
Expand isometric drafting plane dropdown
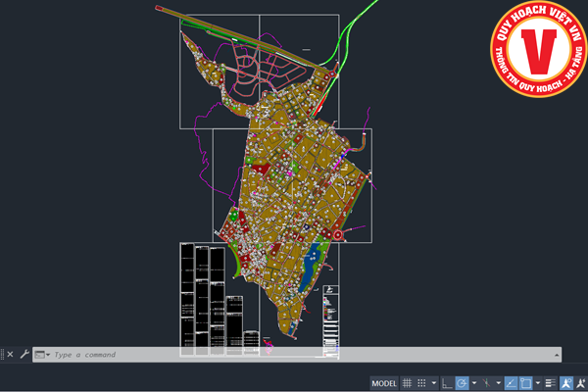pos(498,382)
